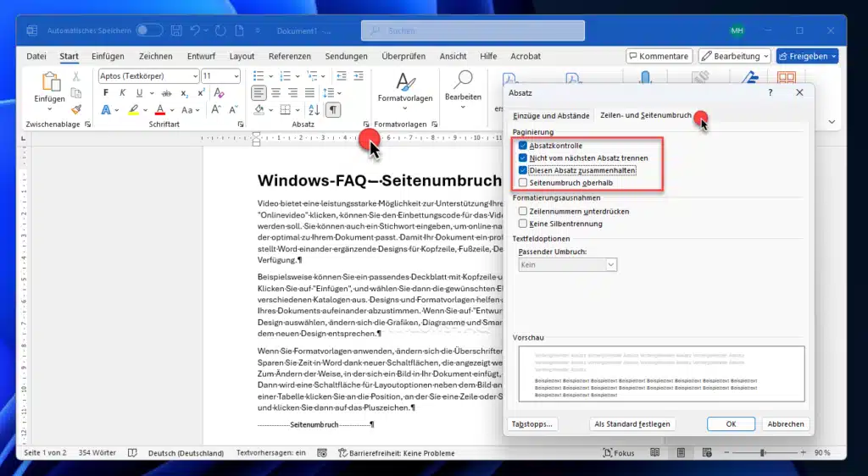The image size is (868, 476).
Task: Click the save icon in title bar
Action: tap(176, 31)
